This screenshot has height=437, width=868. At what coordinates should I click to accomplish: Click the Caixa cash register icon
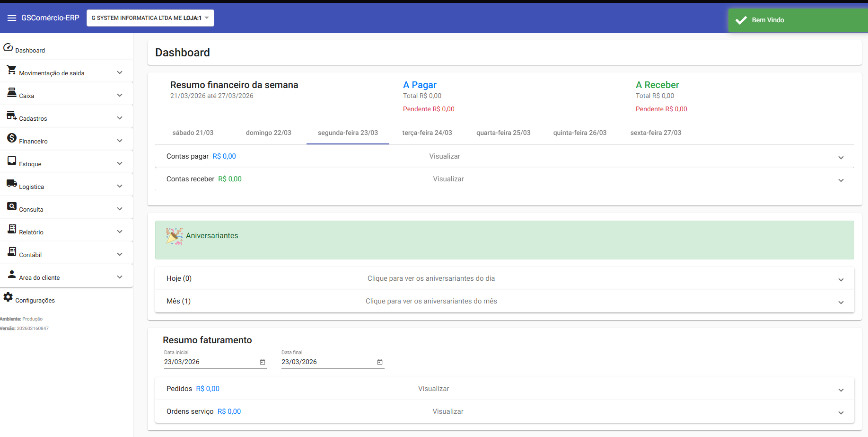click(x=12, y=92)
